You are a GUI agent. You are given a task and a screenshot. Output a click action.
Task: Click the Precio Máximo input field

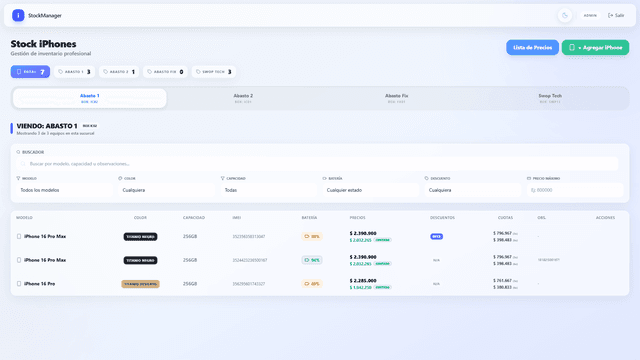575,190
